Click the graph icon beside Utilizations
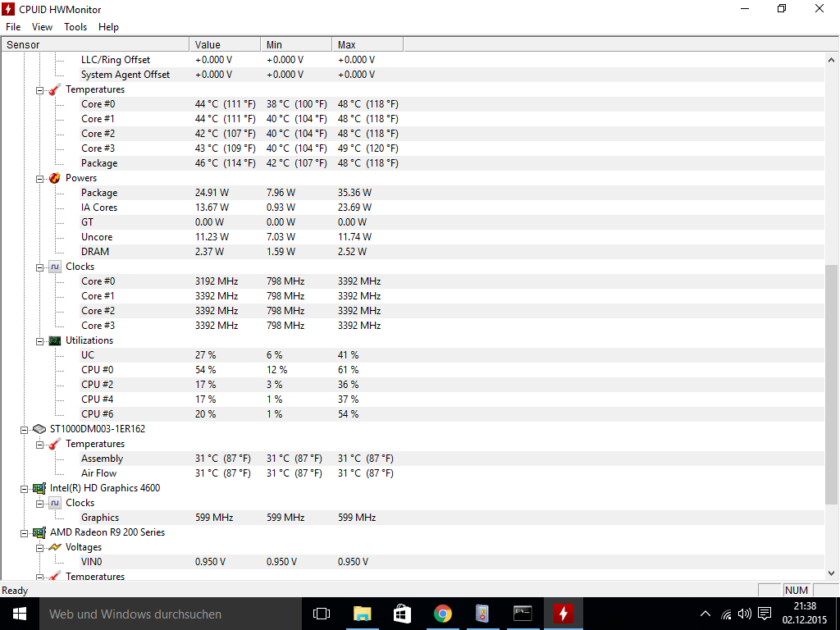Viewport: 840px width, 630px height. click(x=55, y=340)
